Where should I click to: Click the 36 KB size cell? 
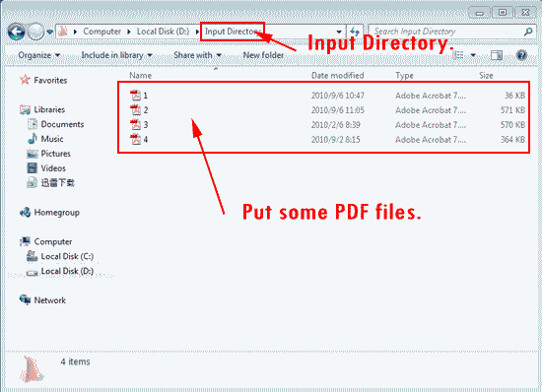point(514,96)
